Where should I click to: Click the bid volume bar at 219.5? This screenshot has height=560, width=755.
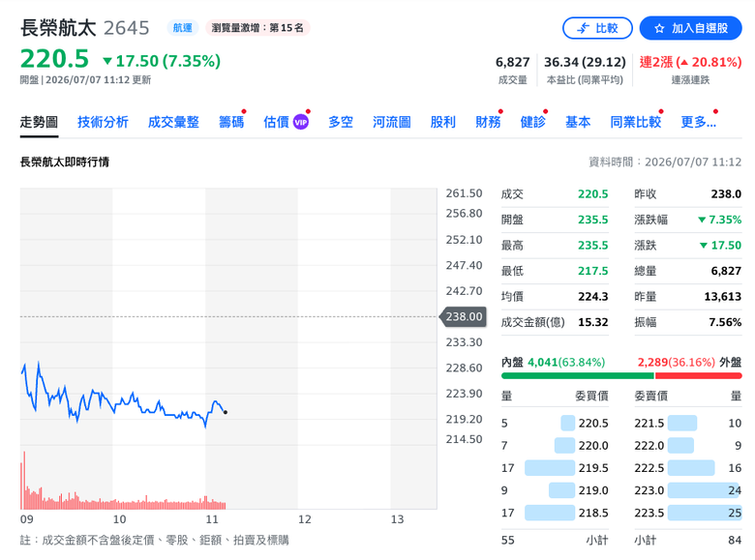[550, 467]
